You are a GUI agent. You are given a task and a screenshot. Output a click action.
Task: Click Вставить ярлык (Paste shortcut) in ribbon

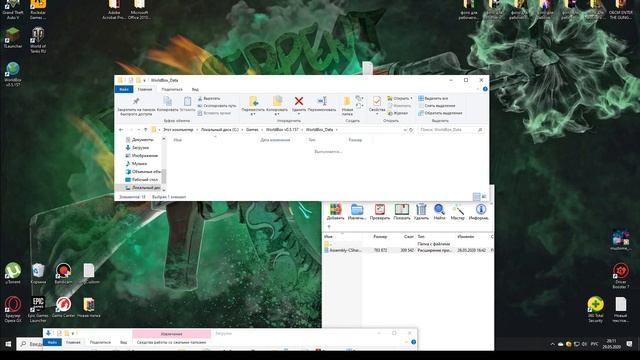click(214, 113)
